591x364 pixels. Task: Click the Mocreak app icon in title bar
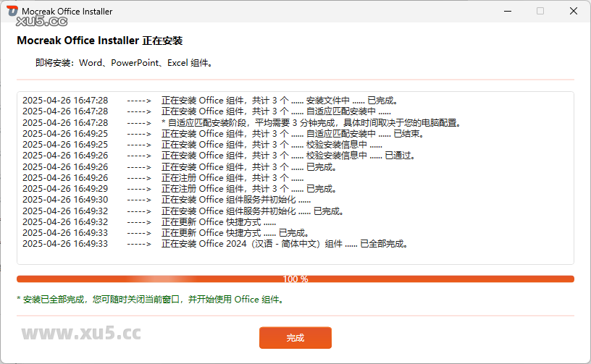click(12, 12)
